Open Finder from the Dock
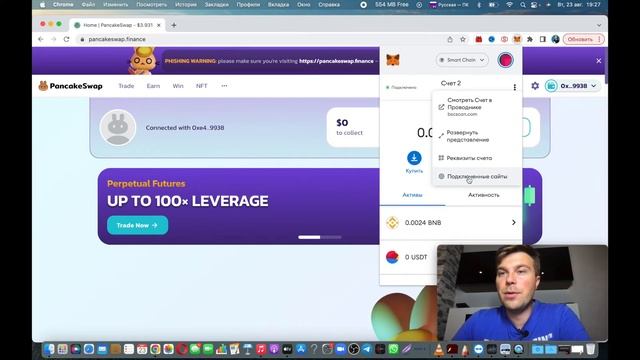 (49, 349)
